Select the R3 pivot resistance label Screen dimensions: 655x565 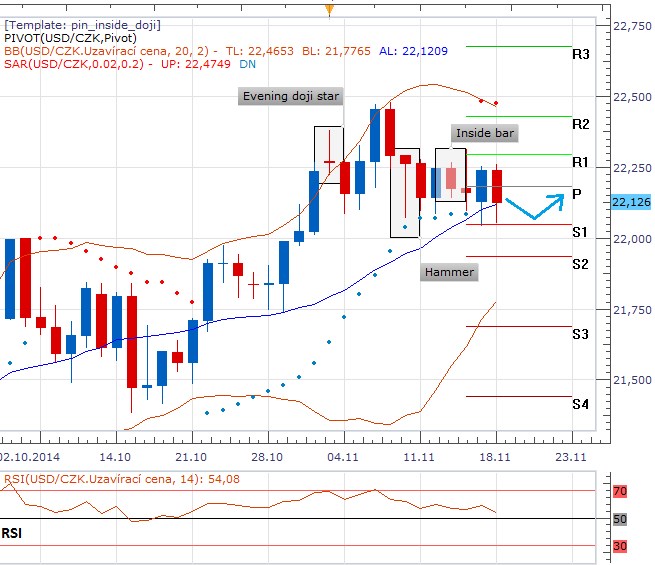580,53
